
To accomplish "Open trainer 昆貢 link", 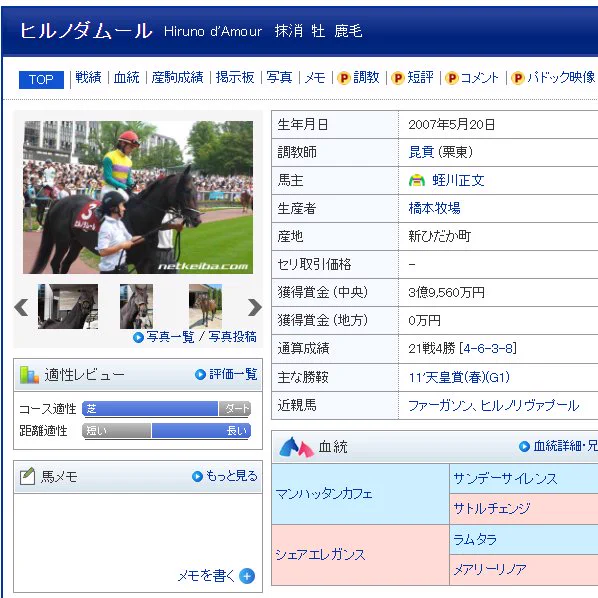I will coord(421,152).
